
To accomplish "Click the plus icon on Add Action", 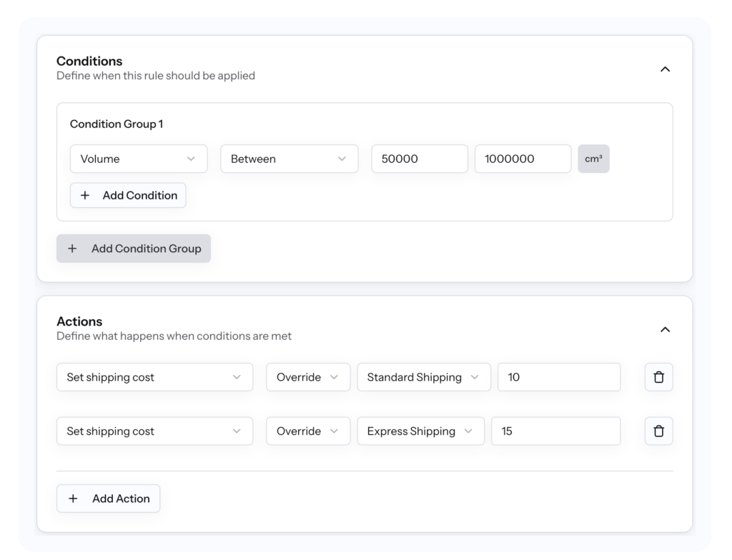I will coord(73,498).
